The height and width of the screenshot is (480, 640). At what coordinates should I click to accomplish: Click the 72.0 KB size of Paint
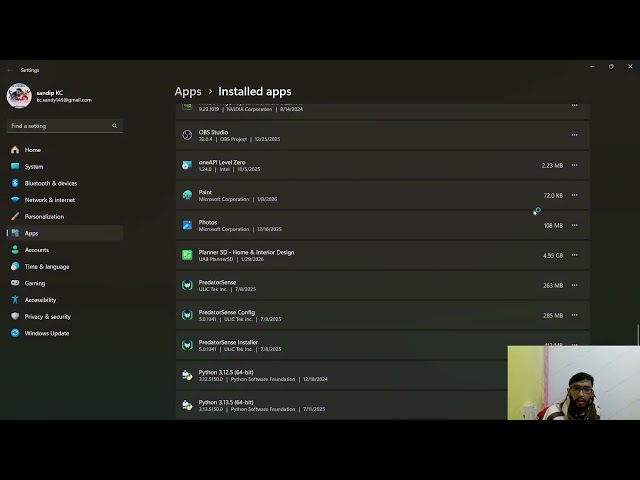[553, 196]
